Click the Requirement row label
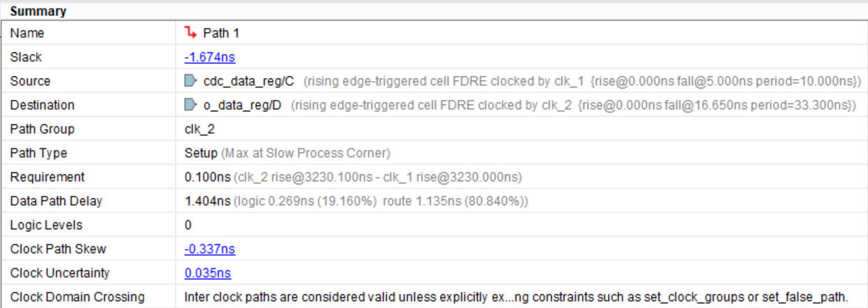This screenshot has height=308, width=868. pos(47,177)
